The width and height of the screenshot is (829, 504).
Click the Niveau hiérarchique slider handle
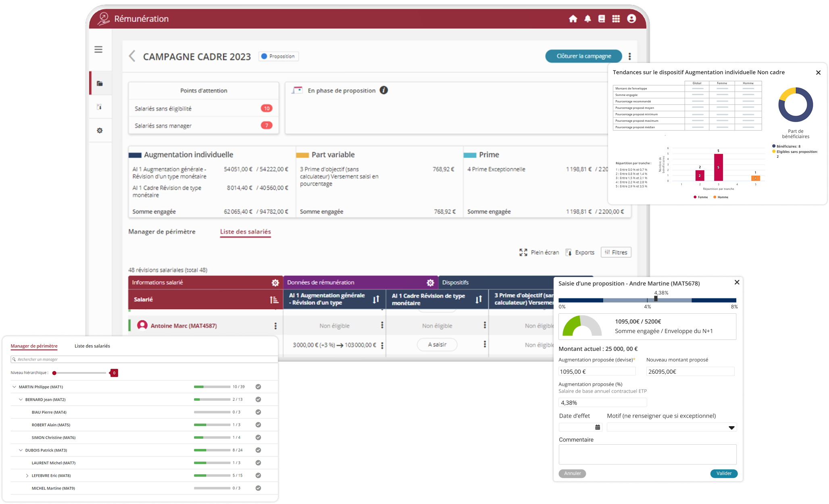point(54,373)
